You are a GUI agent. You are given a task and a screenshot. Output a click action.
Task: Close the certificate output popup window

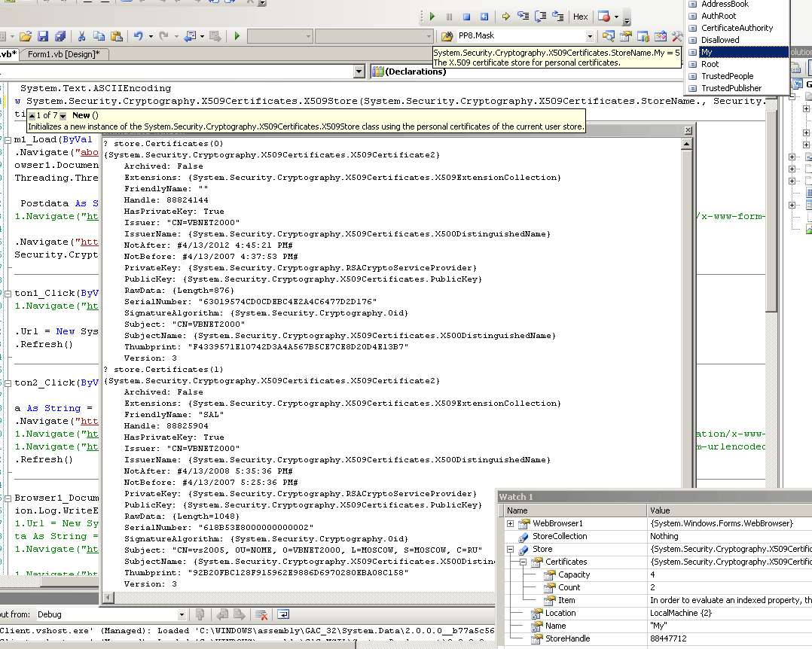point(687,130)
